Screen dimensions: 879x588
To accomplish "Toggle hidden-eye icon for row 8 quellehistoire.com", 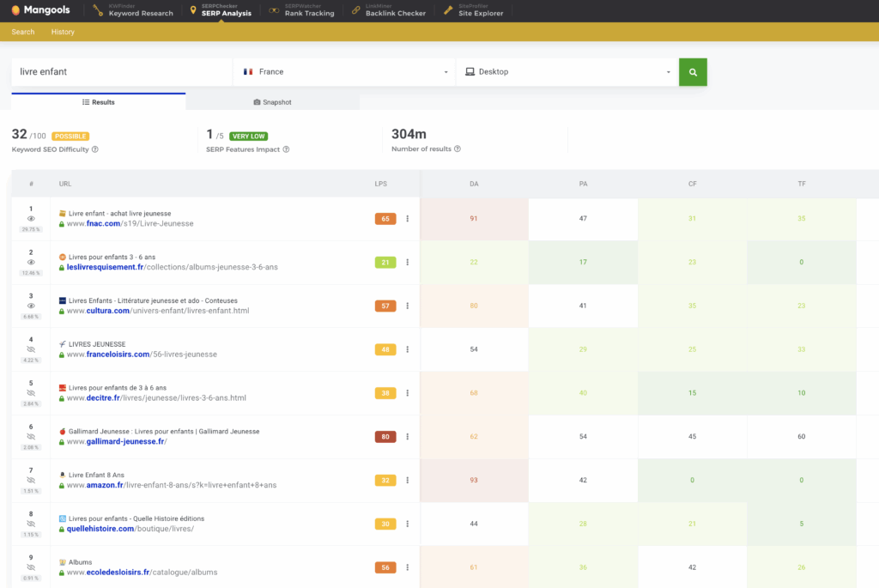I will click(x=31, y=524).
